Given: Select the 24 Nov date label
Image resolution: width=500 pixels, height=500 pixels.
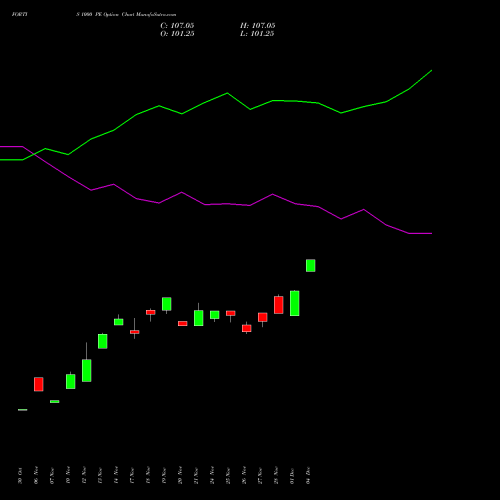Looking at the screenshot, I should tap(212, 475).
